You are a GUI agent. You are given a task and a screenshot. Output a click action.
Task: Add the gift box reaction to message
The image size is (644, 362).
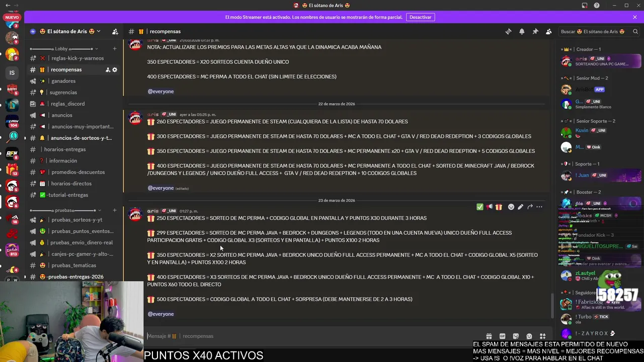499,207
